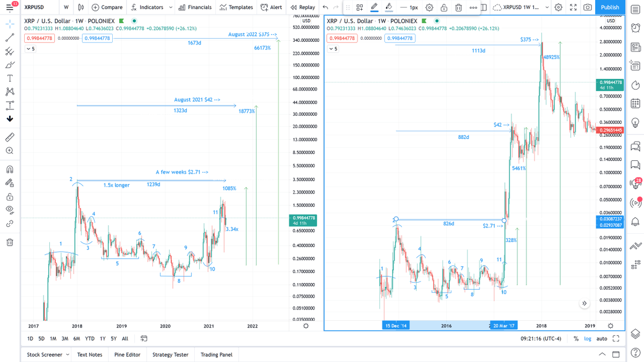Activate the zoom in tool
The width and height of the screenshot is (644, 362).
10,151
